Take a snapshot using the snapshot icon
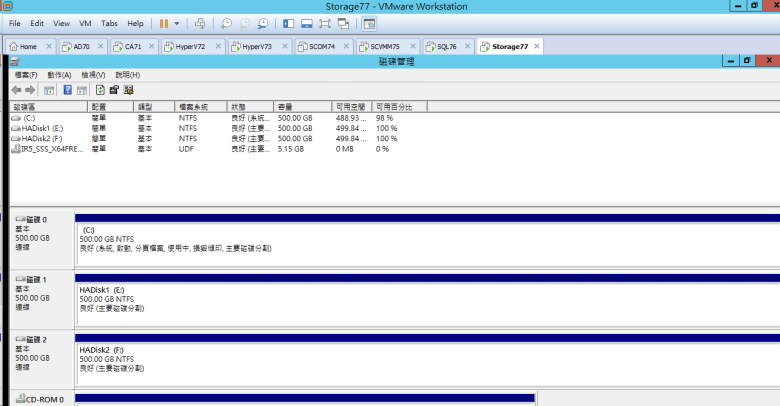This screenshot has width=780, height=406. click(227, 22)
